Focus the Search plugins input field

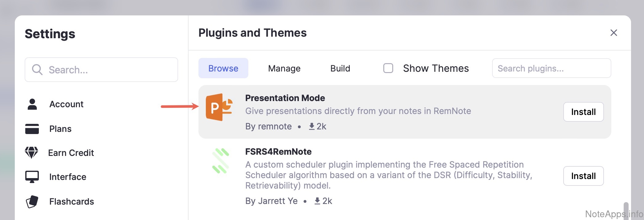[551, 68]
